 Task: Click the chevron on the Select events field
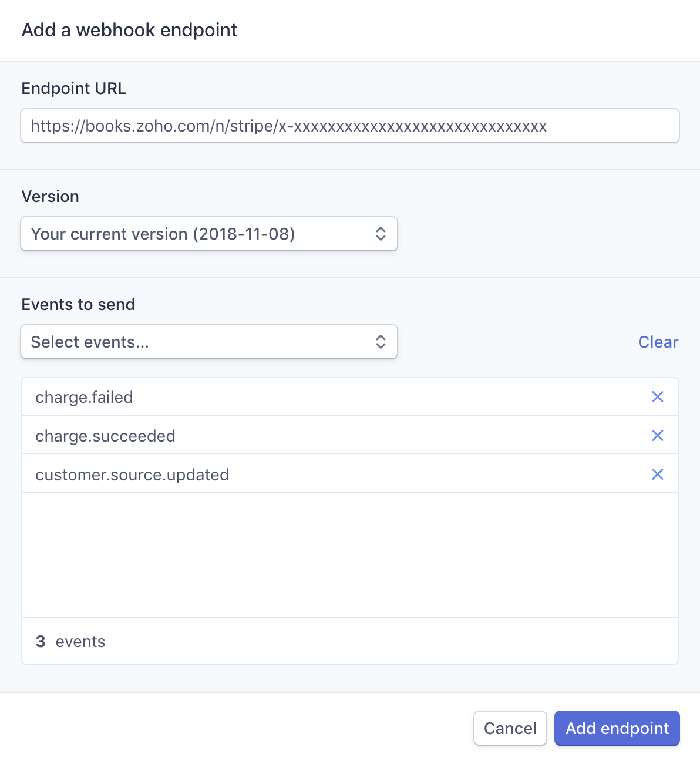click(x=381, y=341)
